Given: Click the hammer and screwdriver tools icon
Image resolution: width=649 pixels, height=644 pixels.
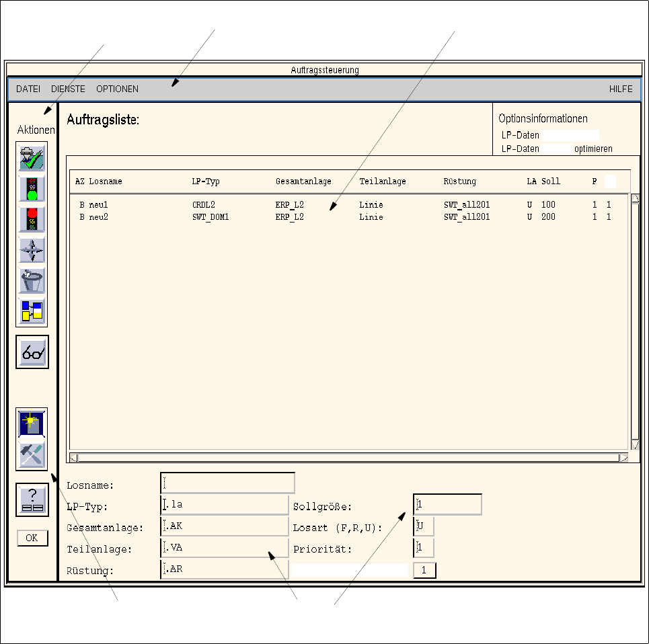Looking at the screenshot, I should point(32,454).
